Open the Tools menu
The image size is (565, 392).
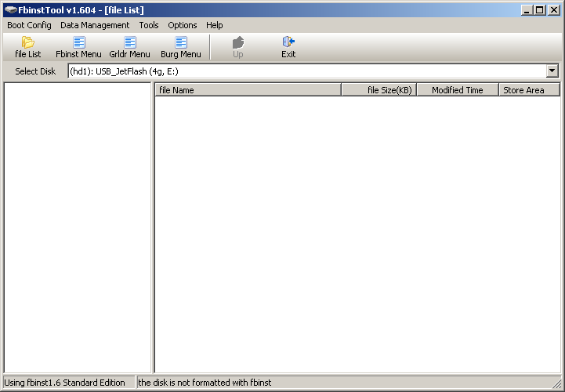(149, 25)
